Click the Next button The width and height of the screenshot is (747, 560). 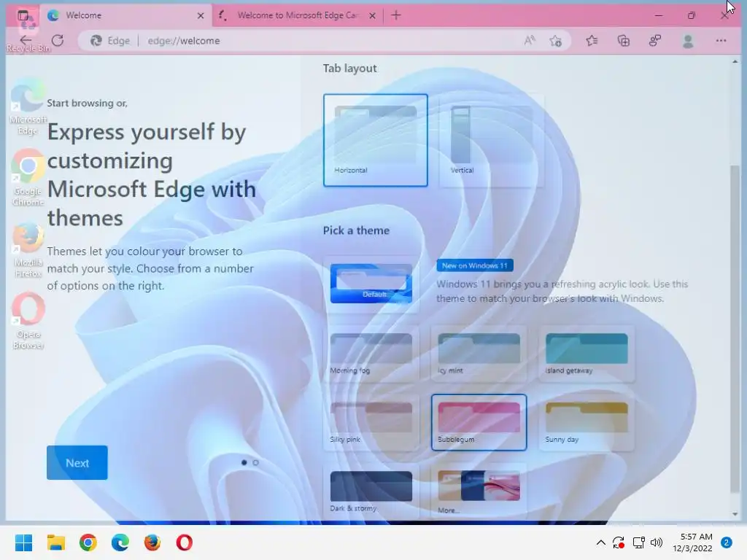(77, 463)
